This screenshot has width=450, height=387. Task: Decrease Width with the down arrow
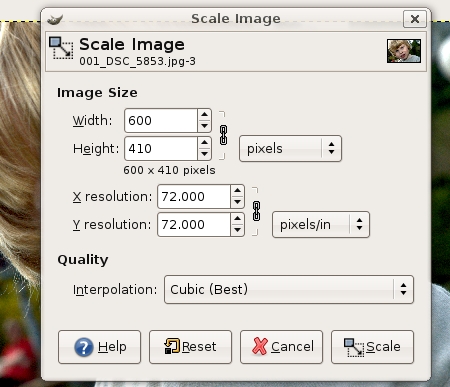(x=204, y=126)
